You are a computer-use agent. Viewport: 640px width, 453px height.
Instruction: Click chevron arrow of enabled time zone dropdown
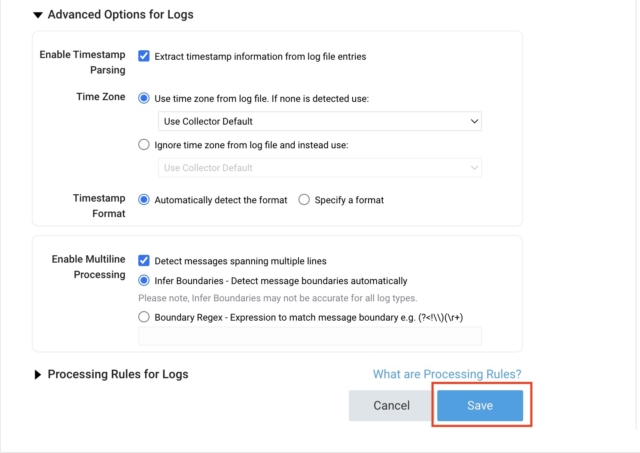click(x=474, y=121)
